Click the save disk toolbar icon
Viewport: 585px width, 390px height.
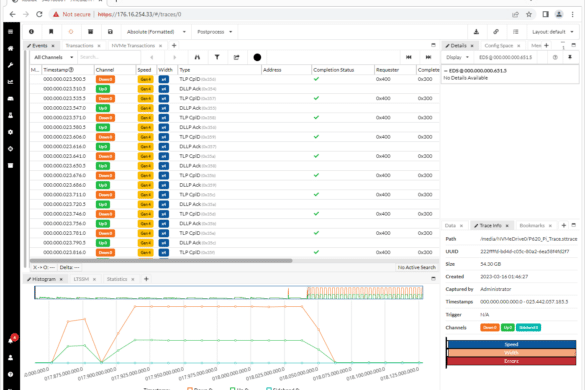110,32
